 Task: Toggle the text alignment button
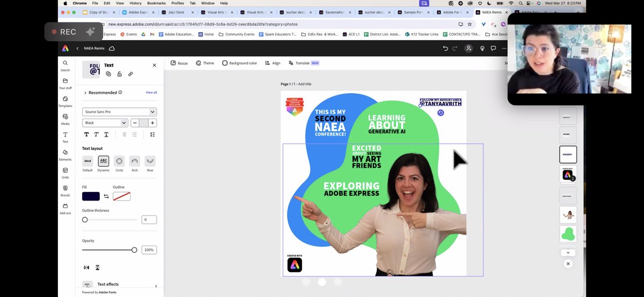tap(125, 135)
